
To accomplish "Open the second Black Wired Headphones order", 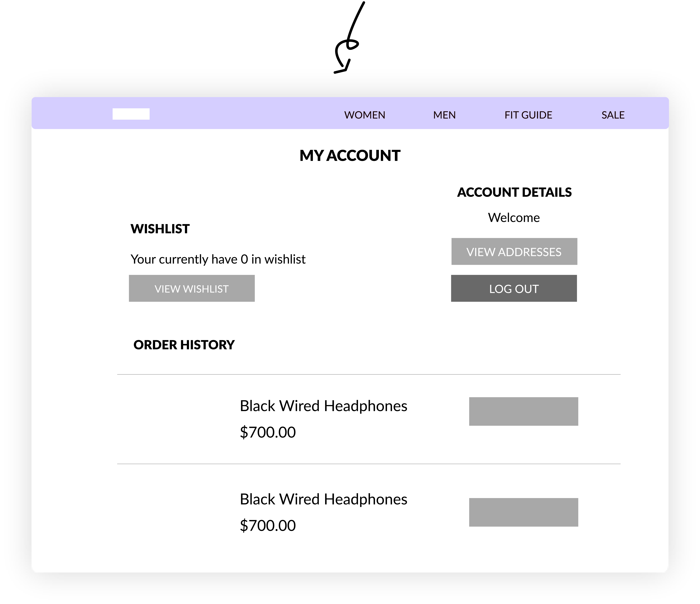I will 323,499.
